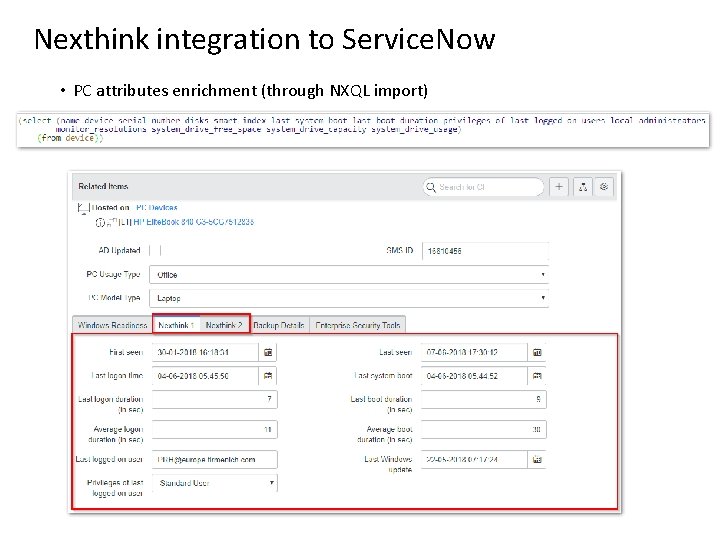Click into the Search for CI field
The image size is (720, 540).
(x=483, y=187)
